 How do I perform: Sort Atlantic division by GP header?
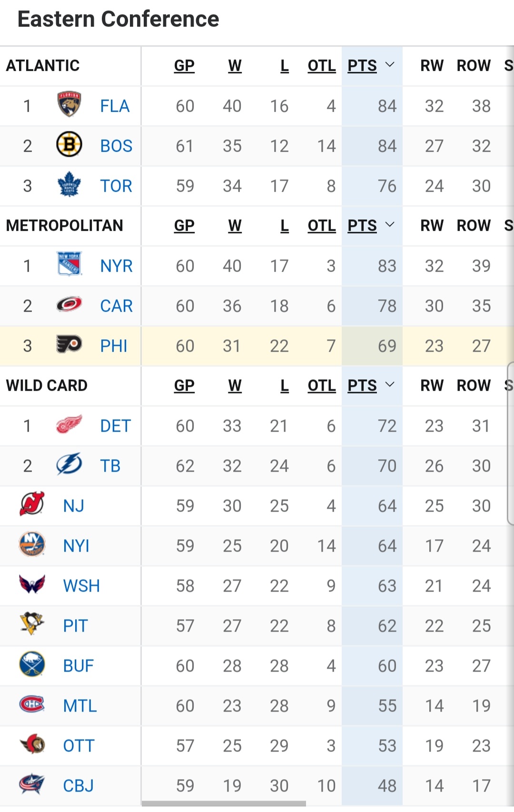pyautogui.click(x=184, y=66)
